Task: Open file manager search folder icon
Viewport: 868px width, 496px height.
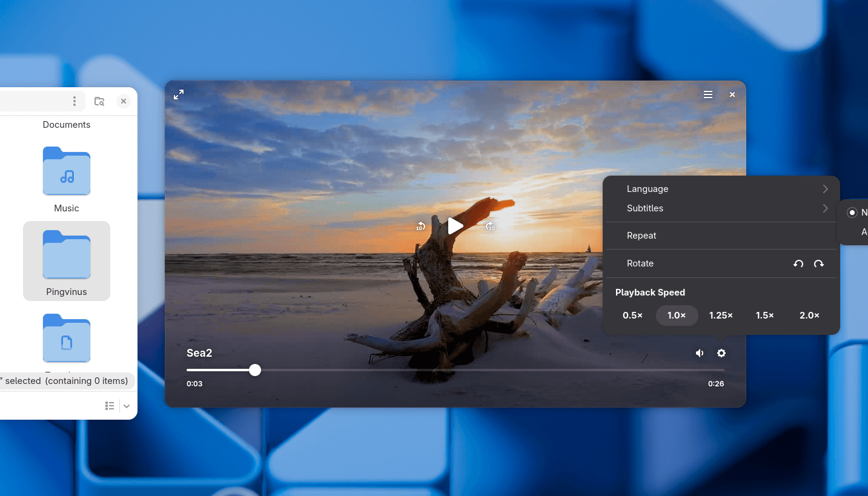Action: tap(99, 101)
